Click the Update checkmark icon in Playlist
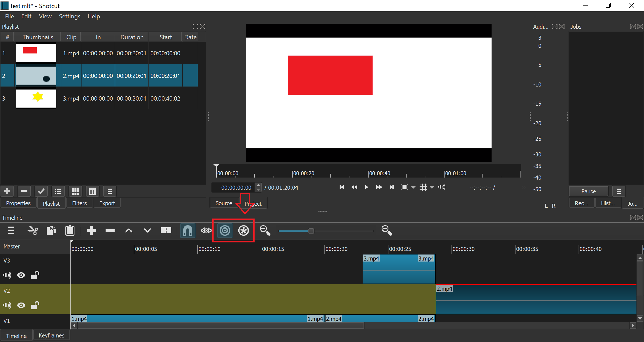Image resolution: width=644 pixels, height=342 pixels. coord(41,191)
